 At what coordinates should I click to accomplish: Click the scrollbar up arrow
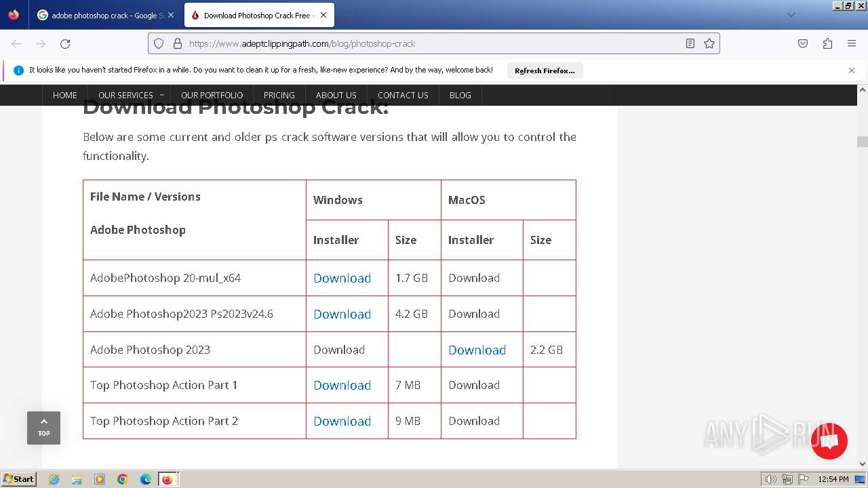pyautogui.click(x=863, y=89)
